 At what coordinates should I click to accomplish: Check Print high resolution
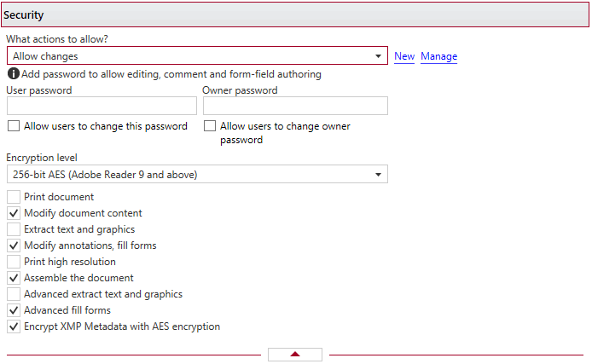pyautogui.click(x=14, y=262)
